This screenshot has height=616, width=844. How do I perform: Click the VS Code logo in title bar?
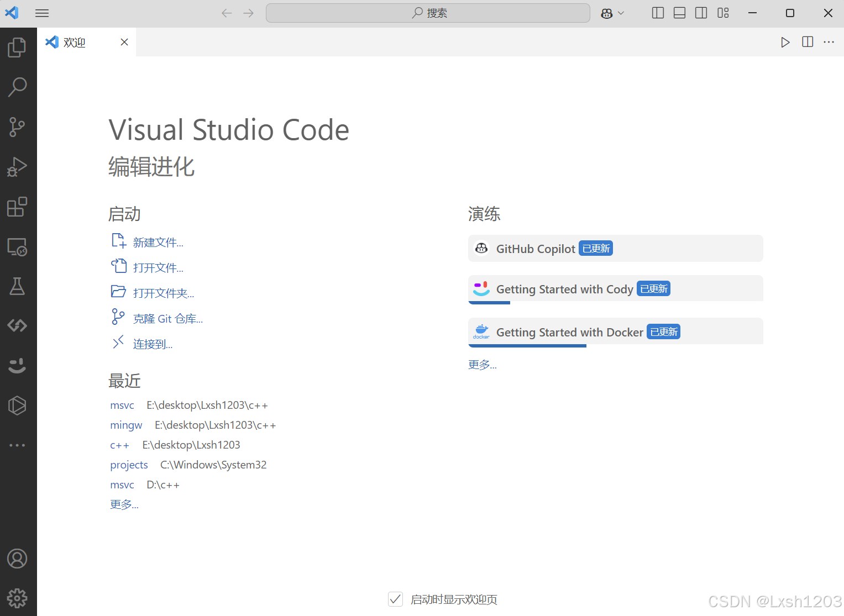pos(12,13)
